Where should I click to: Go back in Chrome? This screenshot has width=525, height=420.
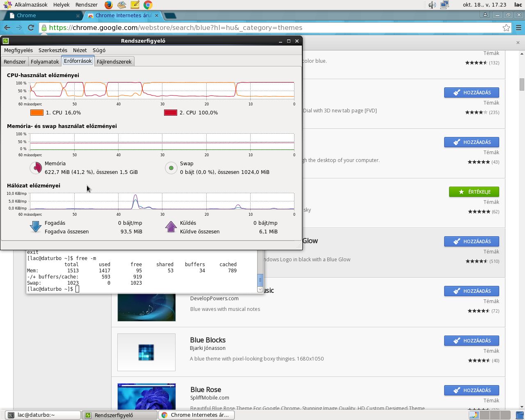(x=7, y=27)
